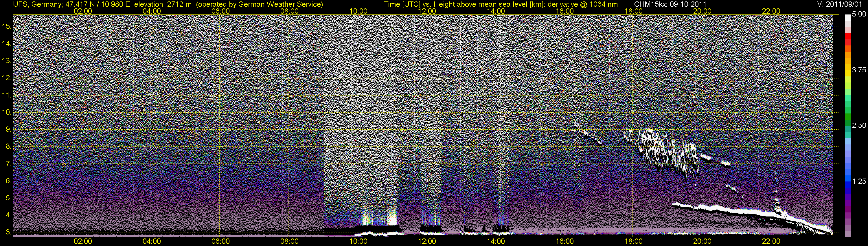
Task: Click the 22:00 label on top time axis
Action: click(771, 11)
